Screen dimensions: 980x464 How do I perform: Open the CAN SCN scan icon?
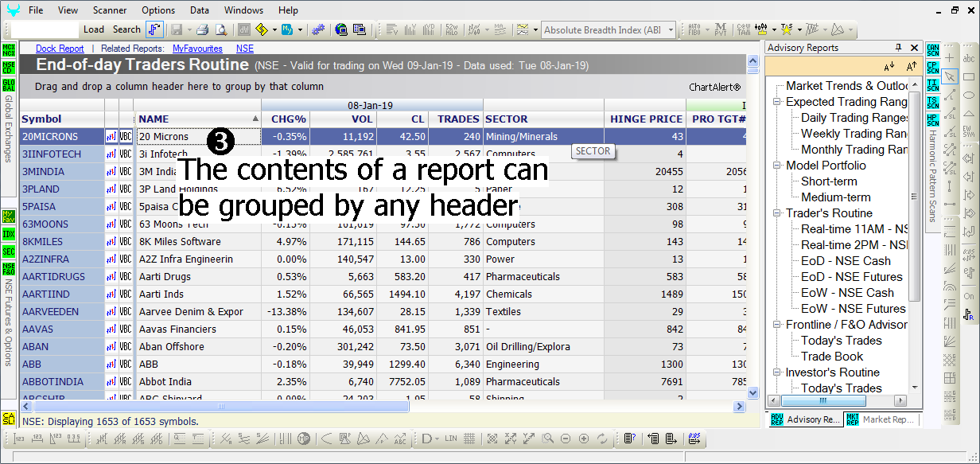pyautogui.click(x=933, y=51)
